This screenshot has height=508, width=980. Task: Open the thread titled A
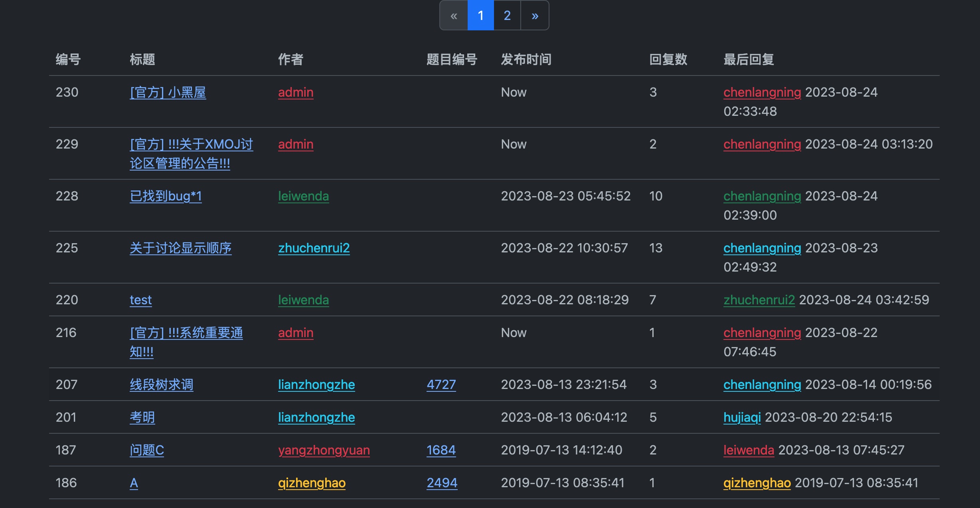[x=134, y=483]
